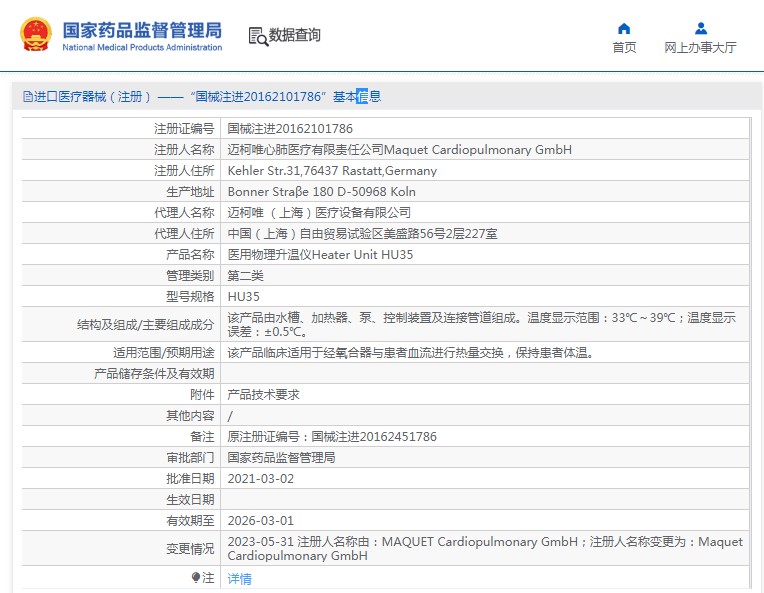Select agent name 迈柯唯（上海）医疗设备有限公司
This screenshot has height=593, width=764.
click(x=319, y=212)
